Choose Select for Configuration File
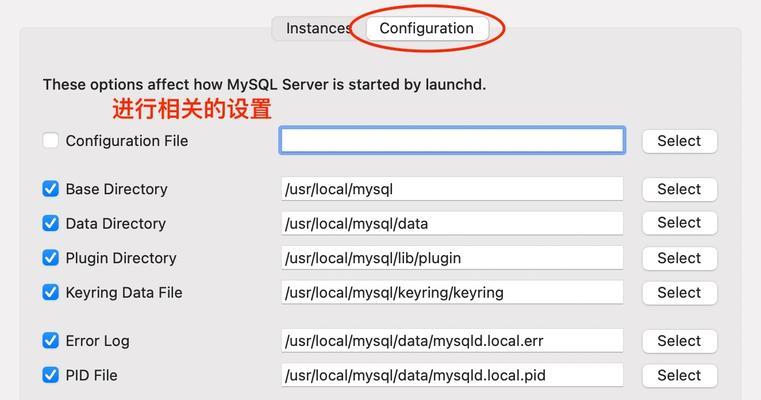This screenshot has height=400, width=761. point(679,141)
